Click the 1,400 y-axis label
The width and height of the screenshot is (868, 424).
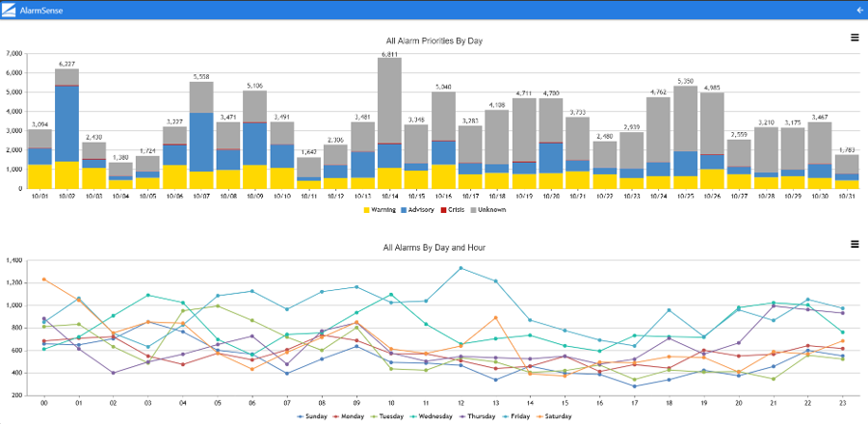point(13,260)
